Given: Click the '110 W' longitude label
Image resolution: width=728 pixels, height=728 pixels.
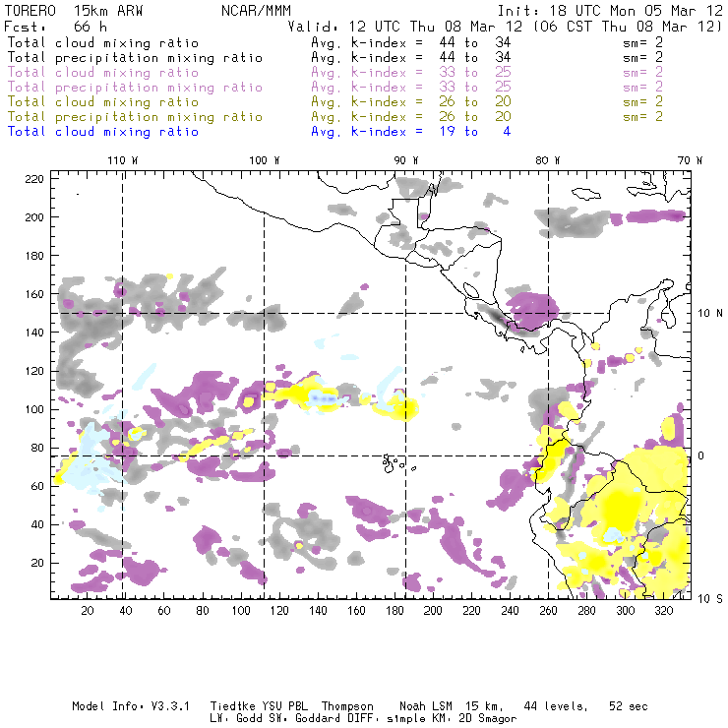Looking at the screenshot, I should [x=123, y=160].
